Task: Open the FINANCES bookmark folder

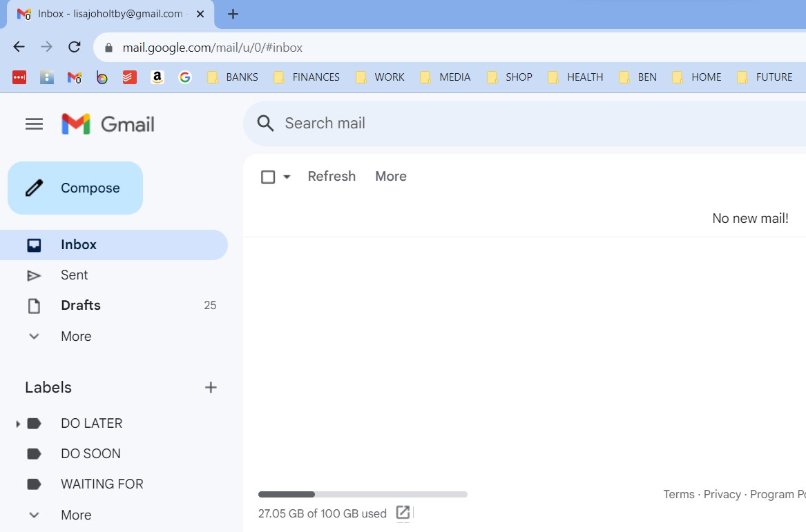Action: 307,77
